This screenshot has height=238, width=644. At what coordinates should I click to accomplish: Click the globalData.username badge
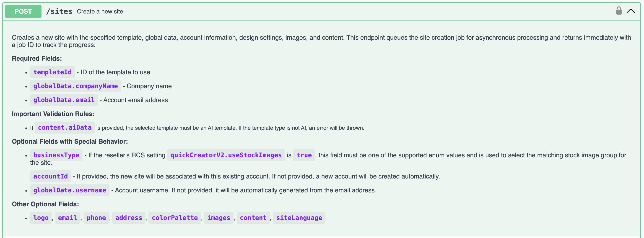coord(70,190)
